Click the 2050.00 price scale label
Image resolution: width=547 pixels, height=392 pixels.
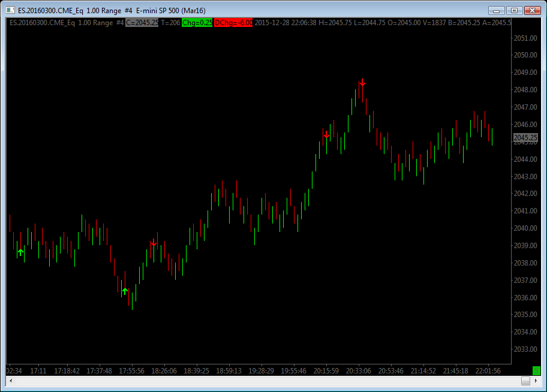point(525,55)
